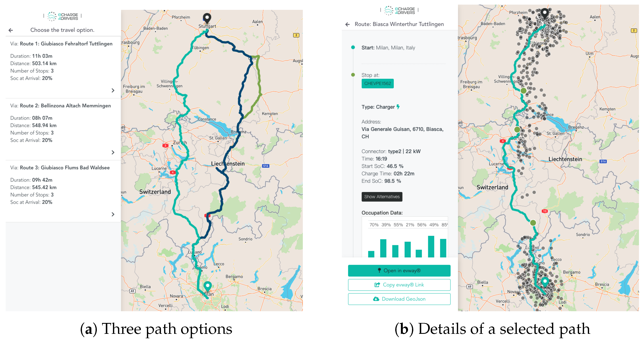Click the teal Milan start pin on the right map
644x342 pixels.
[x=545, y=281]
